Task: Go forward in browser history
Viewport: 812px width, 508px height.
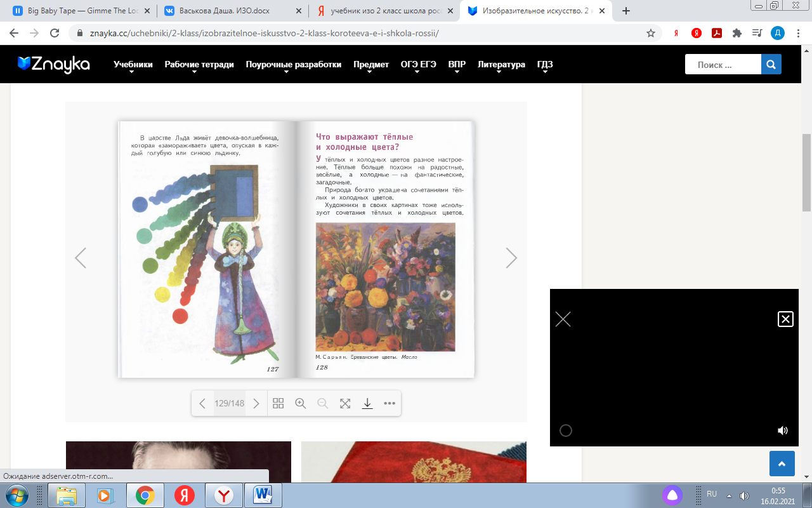Action: click(x=34, y=33)
